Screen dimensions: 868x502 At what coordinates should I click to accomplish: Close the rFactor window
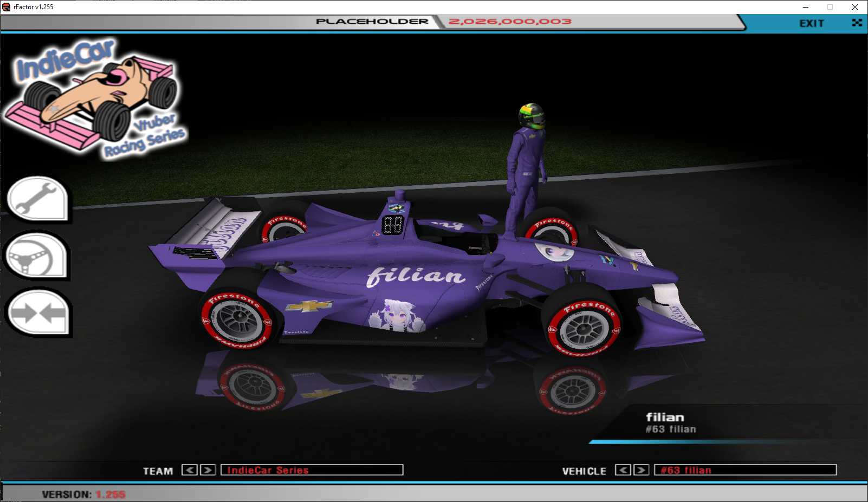pos(855,7)
